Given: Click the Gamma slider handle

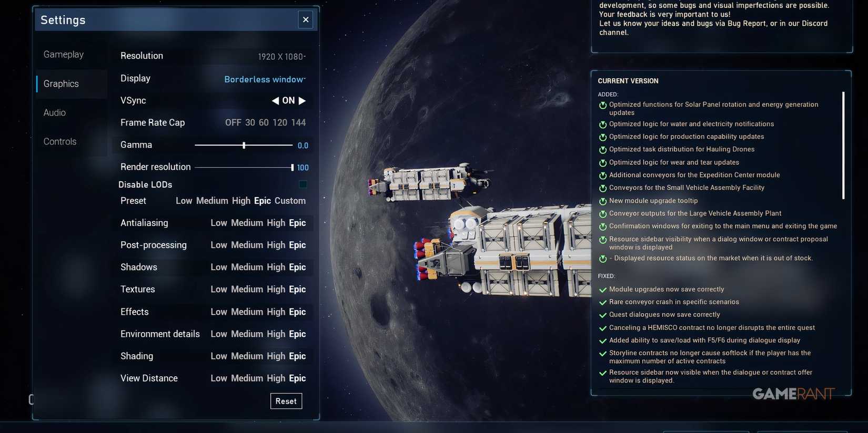Looking at the screenshot, I should tap(244, 145).
